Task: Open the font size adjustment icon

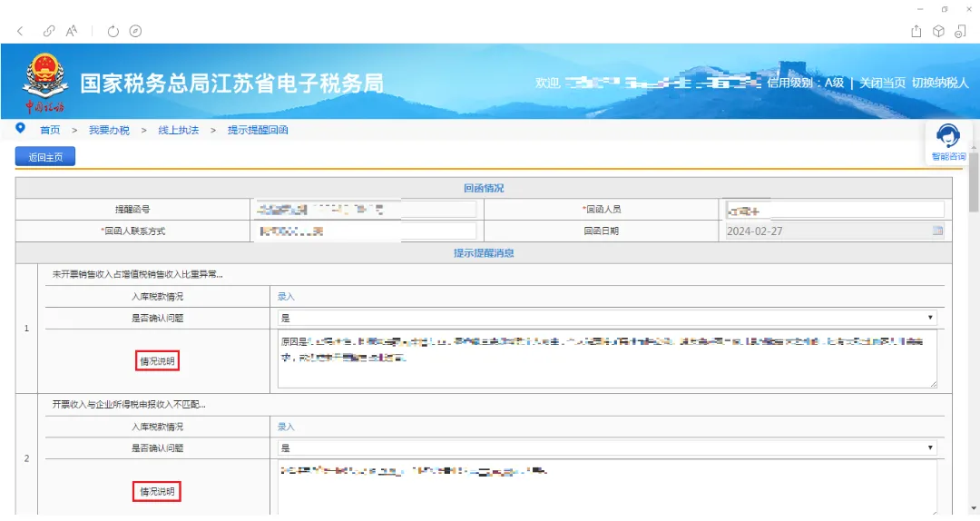Action: coord(72,31)
